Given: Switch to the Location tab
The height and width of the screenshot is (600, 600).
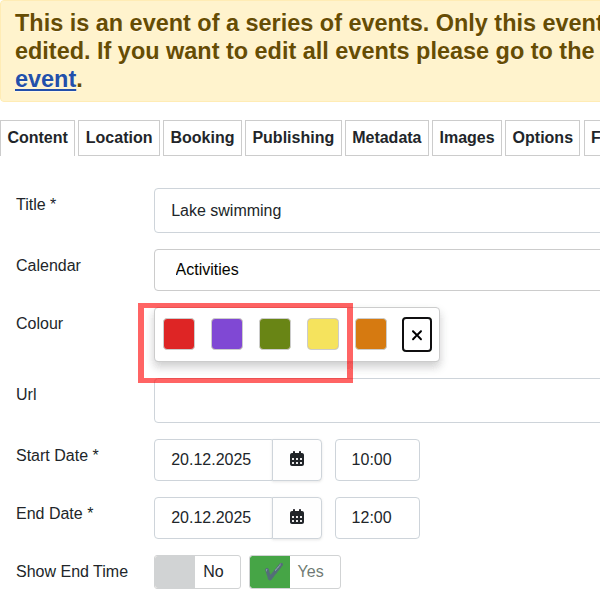Looking at the screenshot, I should (x=119, y=138).
